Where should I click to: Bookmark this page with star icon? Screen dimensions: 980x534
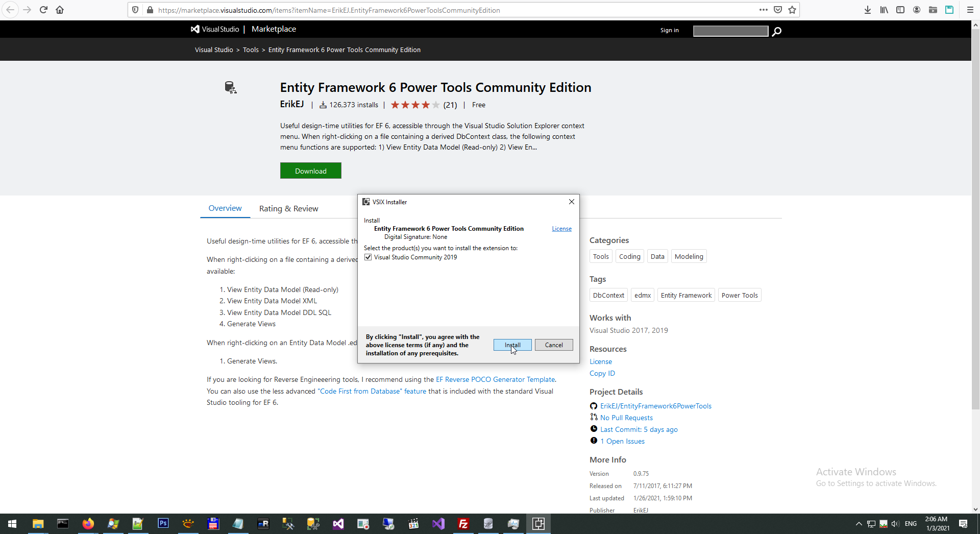tap(792, 10)
